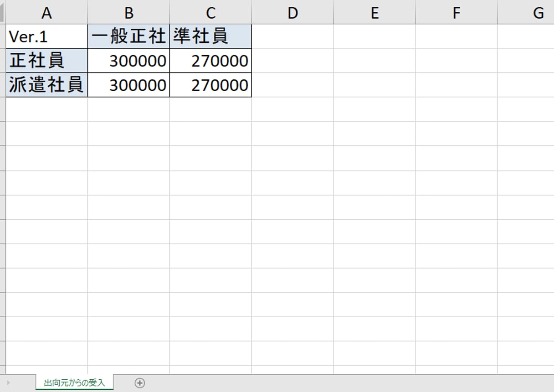Click the 派遣社員 row label cell
The width and height of the screenshot is (554, 392).
pyautogui.click(x=46, y=85)
